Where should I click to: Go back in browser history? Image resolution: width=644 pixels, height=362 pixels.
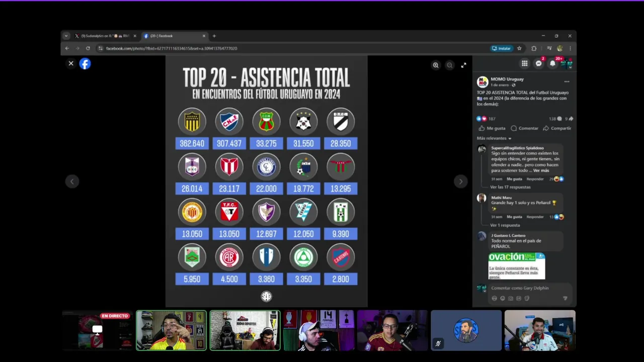67,48
